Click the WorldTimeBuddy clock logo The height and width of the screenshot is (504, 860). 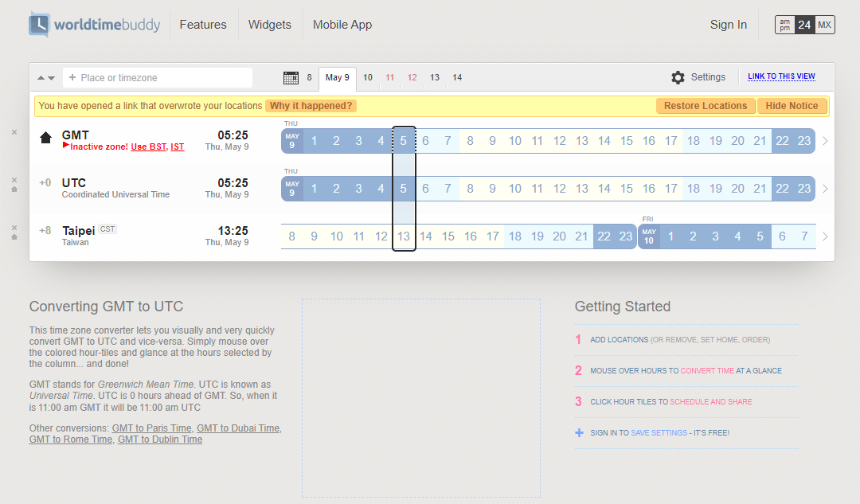click(x=39, y=25)
